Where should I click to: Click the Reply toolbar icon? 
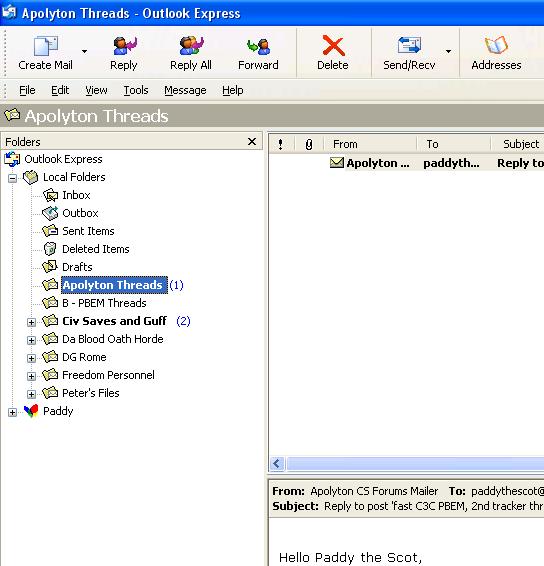pyautogui.click(x=125, y=46)
